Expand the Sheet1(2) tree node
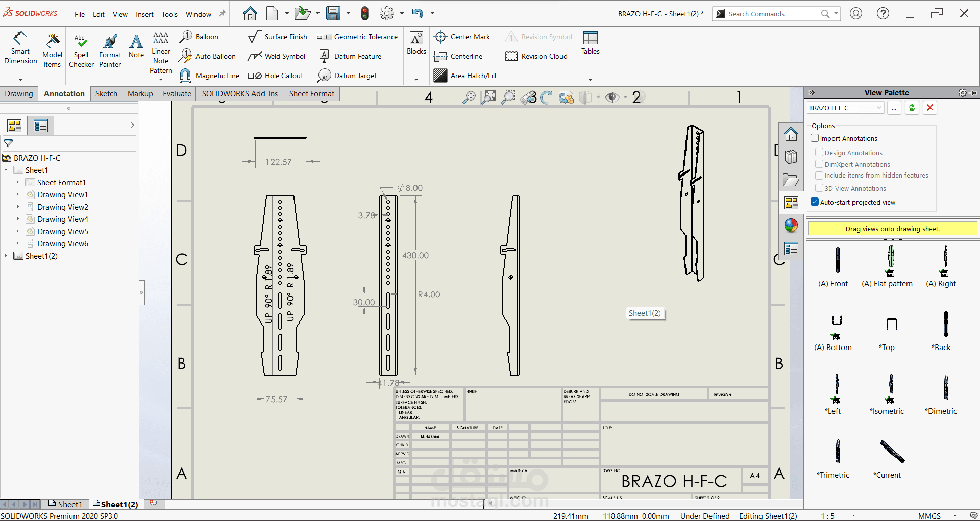This screenshot has height=521, width=980. [6, 256]
